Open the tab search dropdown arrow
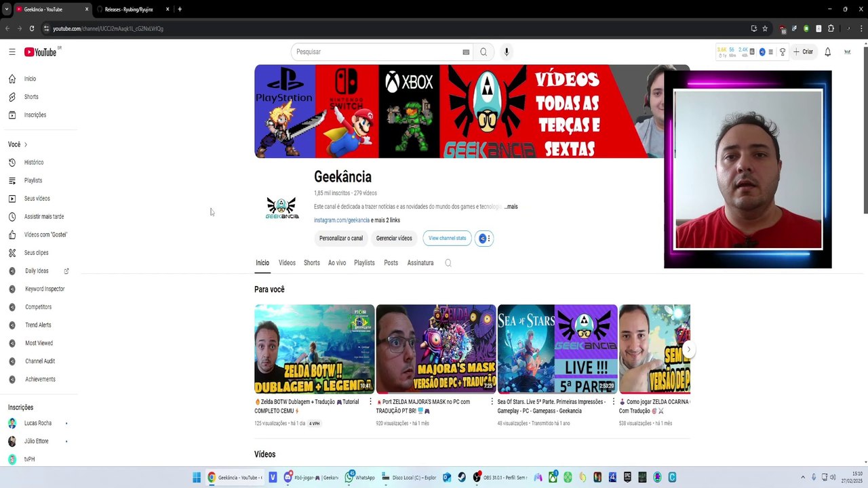 7,9
